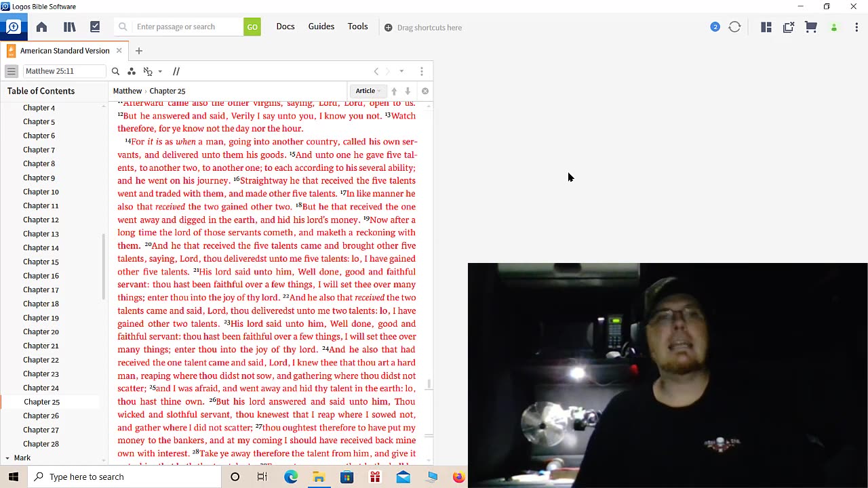The height and width of the screenshot is (488, 868).
Task: Open the interlinear options dropdown arrow
Action: [x=160, y=71]
